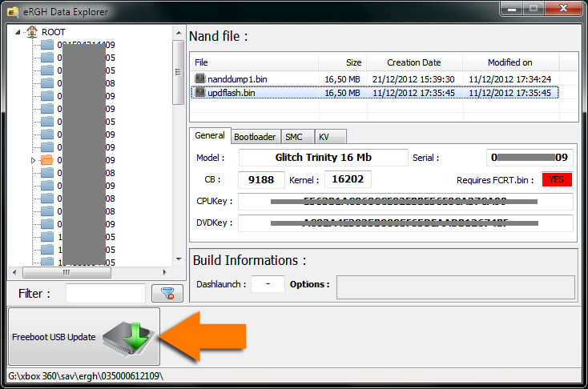
Task: Show the General tab
Action: pyautogui.click(x=210, y=136)
